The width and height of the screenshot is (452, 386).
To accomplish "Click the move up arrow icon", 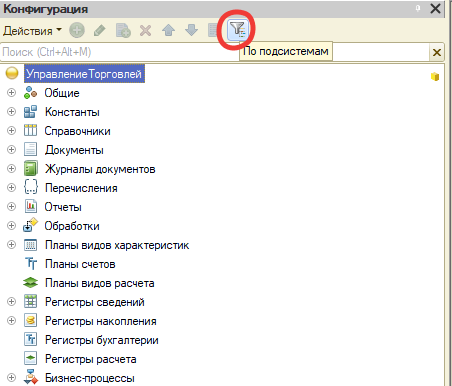I will click(x=168, y=30).
